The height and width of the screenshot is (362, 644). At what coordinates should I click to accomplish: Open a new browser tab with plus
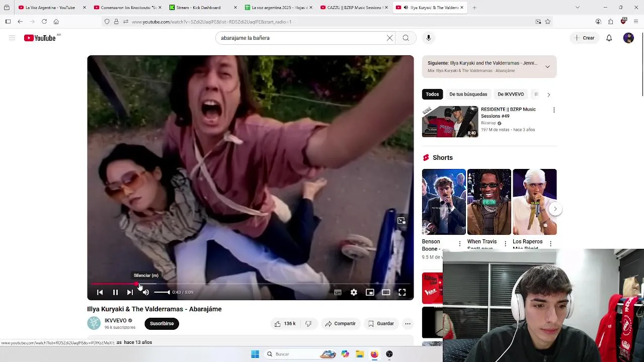coord(474,8)
